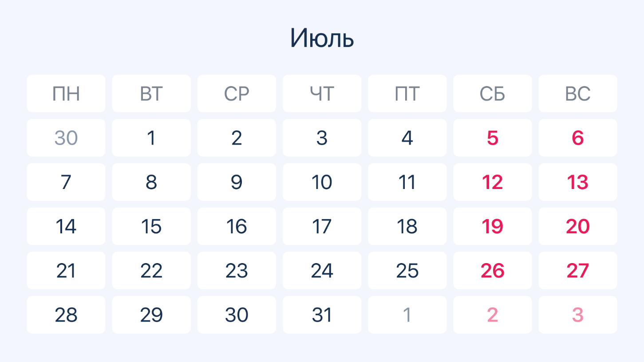Image resolution: width=644 pixels, height=362 pixels.
Task: Click on July 15
Action: (151, 226)
